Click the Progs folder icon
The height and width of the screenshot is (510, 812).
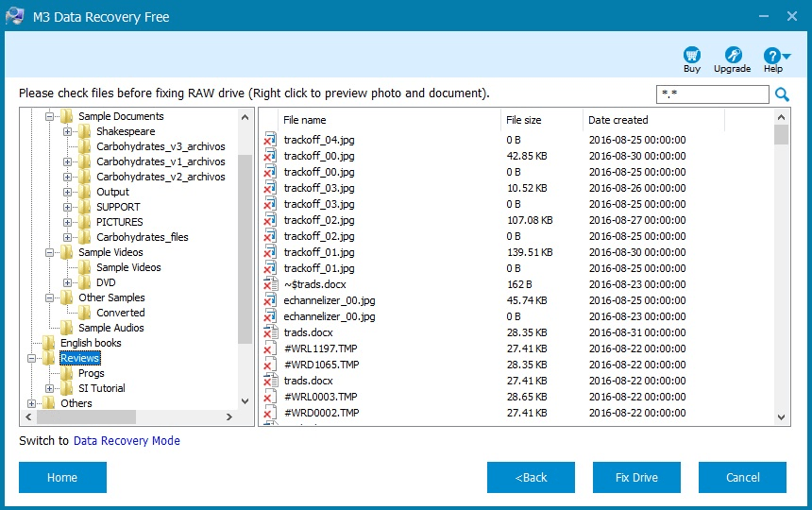point(66,373)
